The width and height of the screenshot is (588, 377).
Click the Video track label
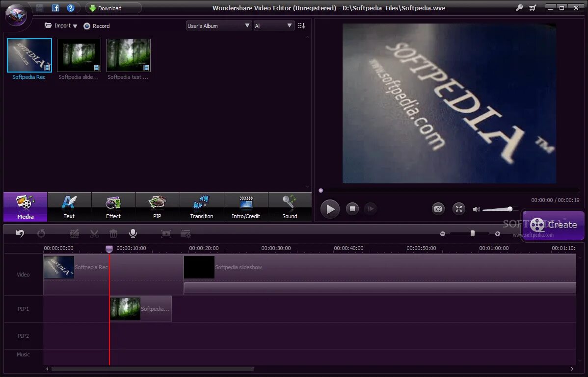pyautogui.click(x=23, y=275)
